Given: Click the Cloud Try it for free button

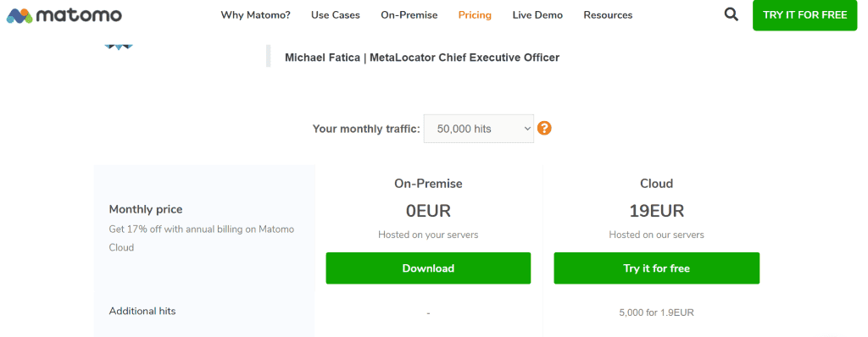Looking at the screenshot, I should tap(657, 268).
